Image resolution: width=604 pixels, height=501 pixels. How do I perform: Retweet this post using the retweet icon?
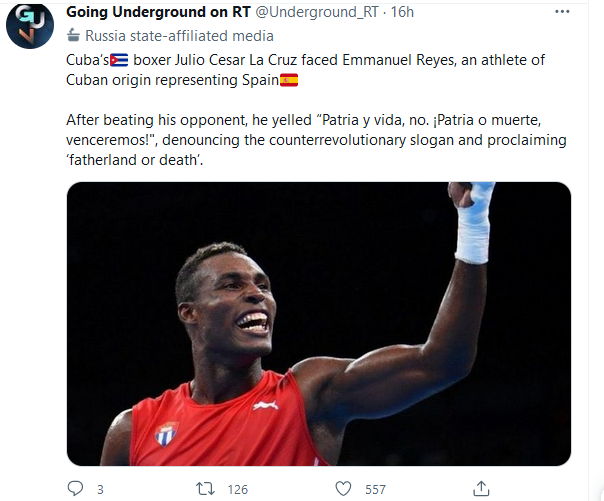pyautogui.click(x=206, y=488)
